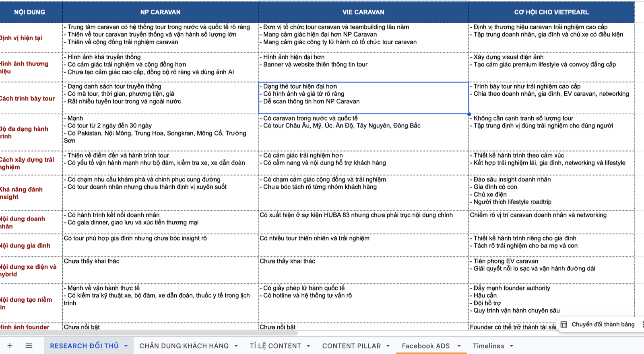
Task: Select cell 'Chưa bóc tách rõ từng nhóm khách hàng'
Action: pos(363,193)
